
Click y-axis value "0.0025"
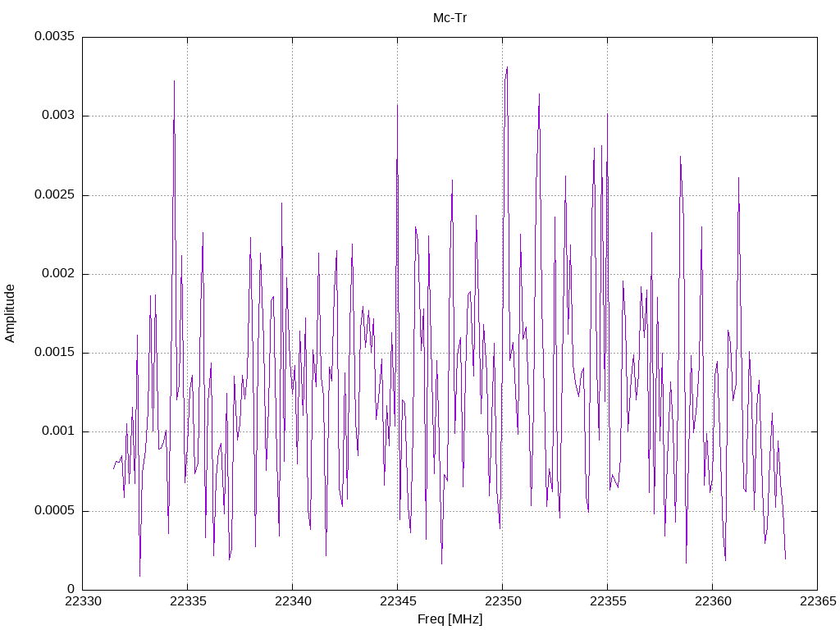coord(55,194)
